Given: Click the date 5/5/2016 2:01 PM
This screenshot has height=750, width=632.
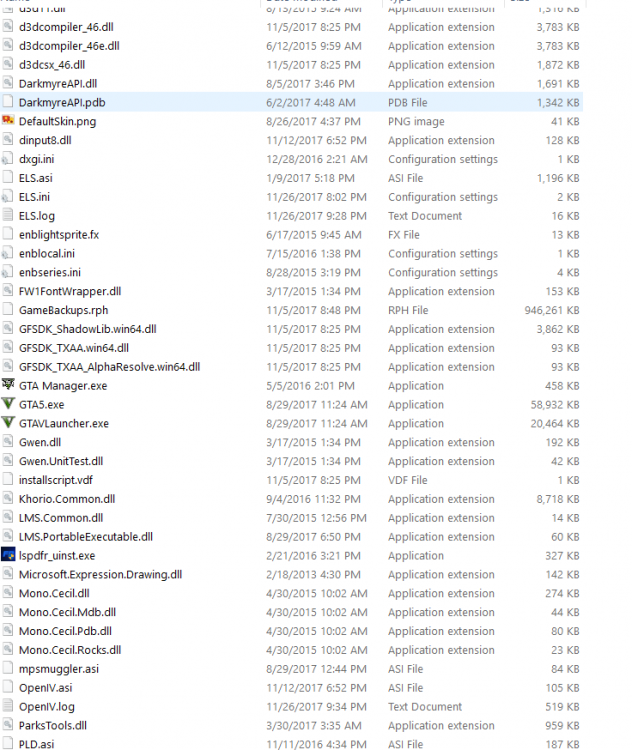Looking at the screenshot, I should pos(310,386).
